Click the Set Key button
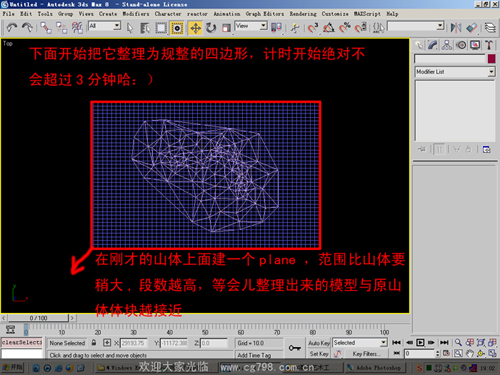This screenshot has width=500, height=375. [x=319, y=354]
